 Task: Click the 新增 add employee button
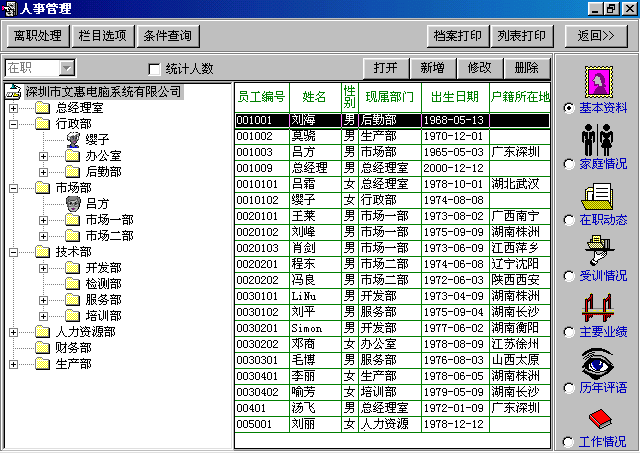tap(433, 68)
